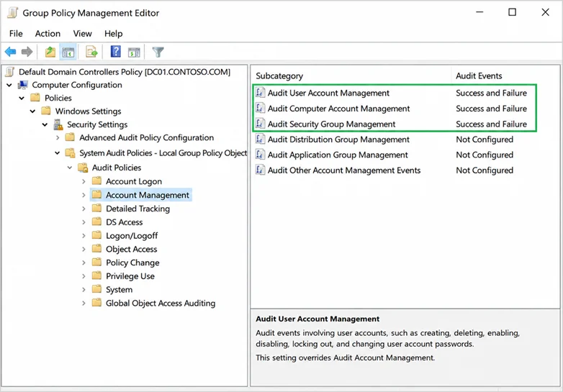The height and width of the screenshot is (392, 563).
Task: Open the File menu
Action: click(x=16, y=33)
